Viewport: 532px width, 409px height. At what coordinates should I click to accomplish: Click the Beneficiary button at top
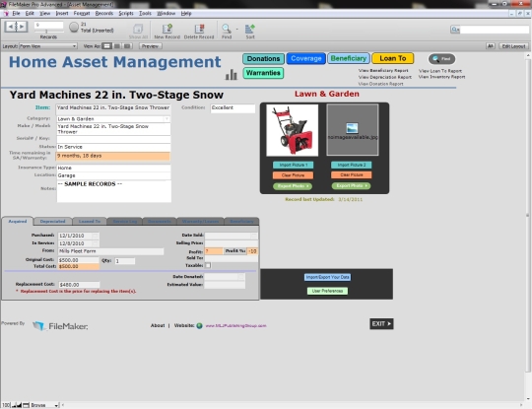click(349, 58)
